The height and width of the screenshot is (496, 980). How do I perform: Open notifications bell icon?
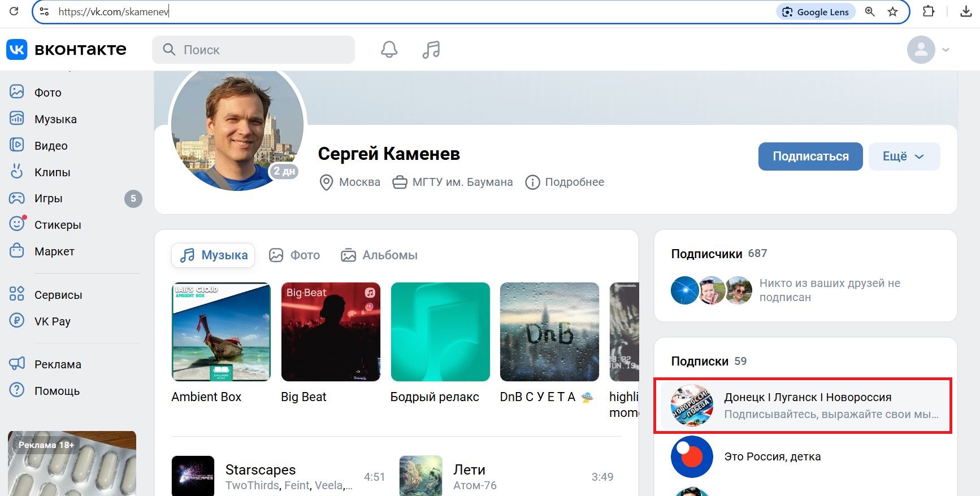(389, 50)
